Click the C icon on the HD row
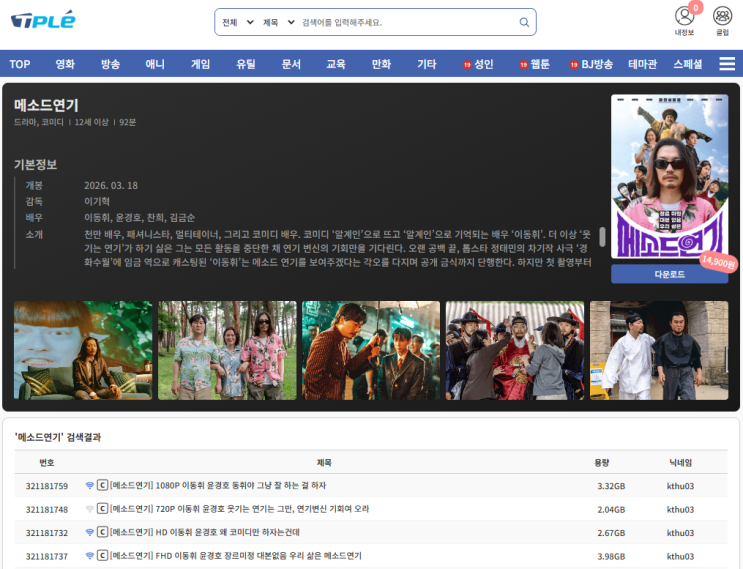 [102, 532]
